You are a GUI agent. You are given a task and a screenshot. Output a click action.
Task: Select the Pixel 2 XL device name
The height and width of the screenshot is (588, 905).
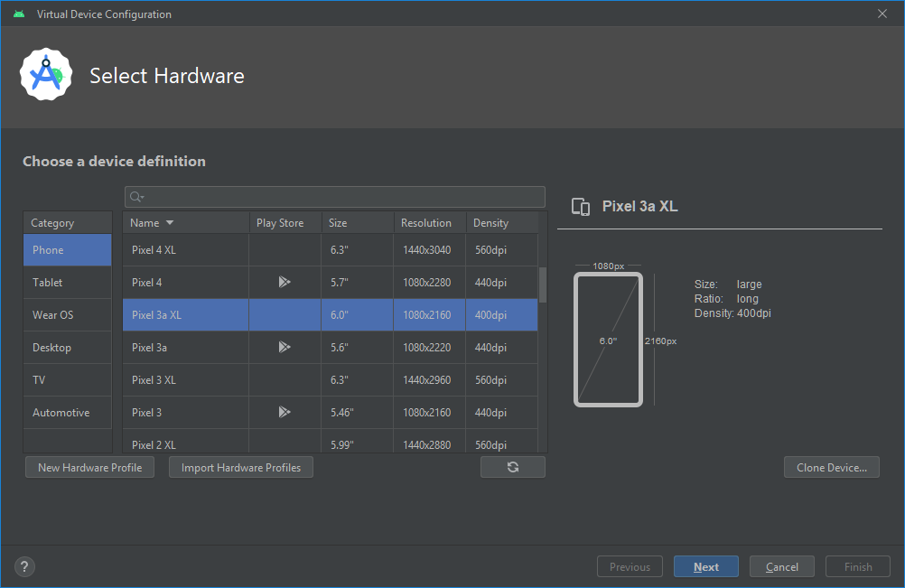coord(154,445)
